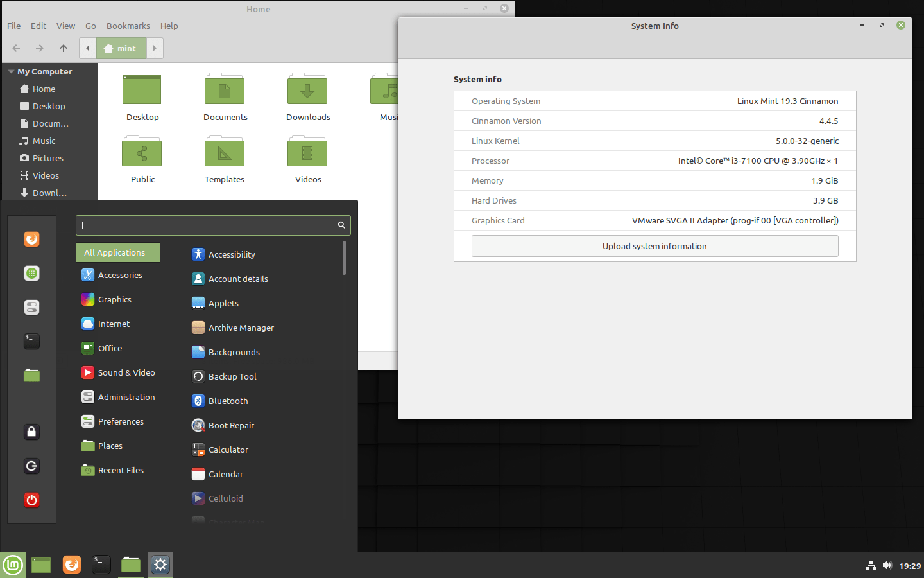The height and width of the screenshot is (578, 924).
Task: Click the Logout icon in menu
Action: [x=31, y=466]
